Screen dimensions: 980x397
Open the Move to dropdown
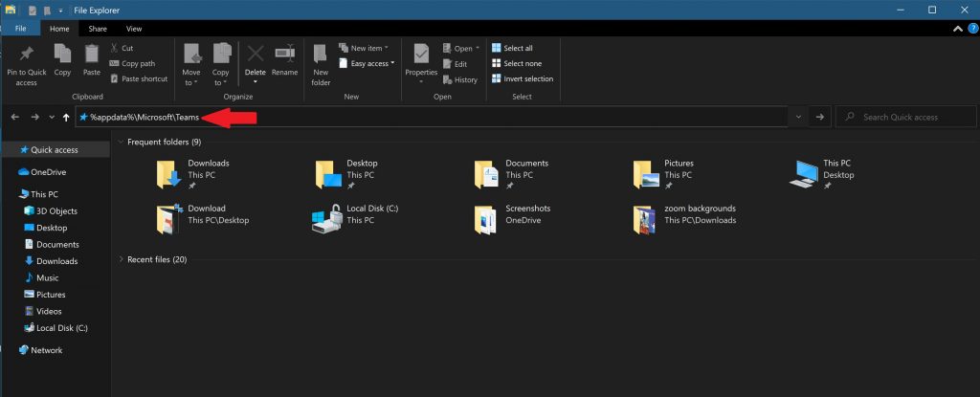[x=191, y=63]
